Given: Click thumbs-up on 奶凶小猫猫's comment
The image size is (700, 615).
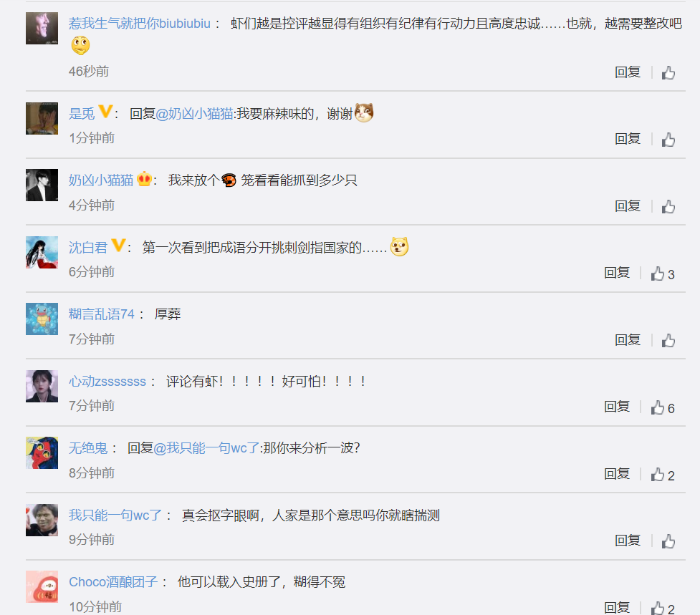Looking at the screenshot, I should pyautogui.click(x=668, y=206).
